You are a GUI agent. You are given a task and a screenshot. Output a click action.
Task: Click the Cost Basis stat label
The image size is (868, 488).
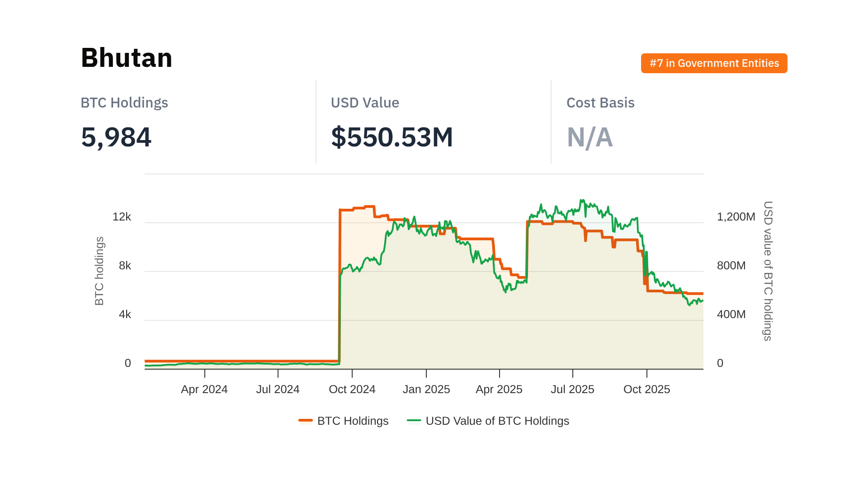coord(600,103)
